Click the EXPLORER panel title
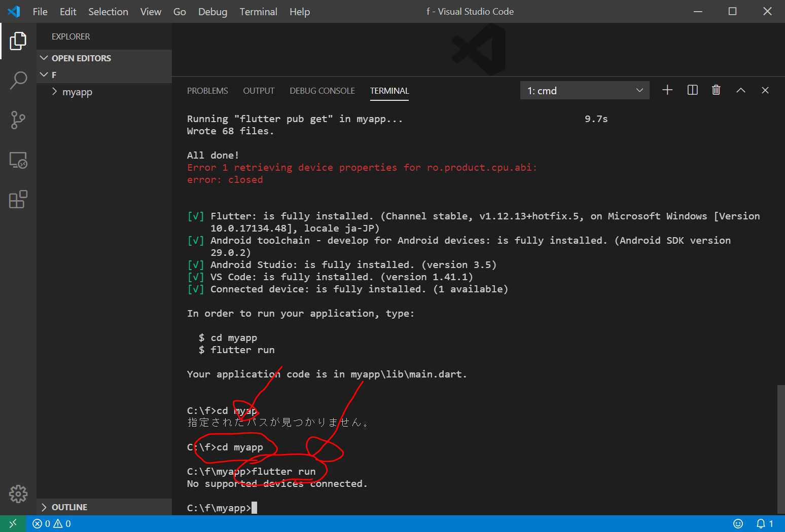Image resolution: width=785 pixels, height=532 pixels. pyautogui.click(x=70, y=36)
